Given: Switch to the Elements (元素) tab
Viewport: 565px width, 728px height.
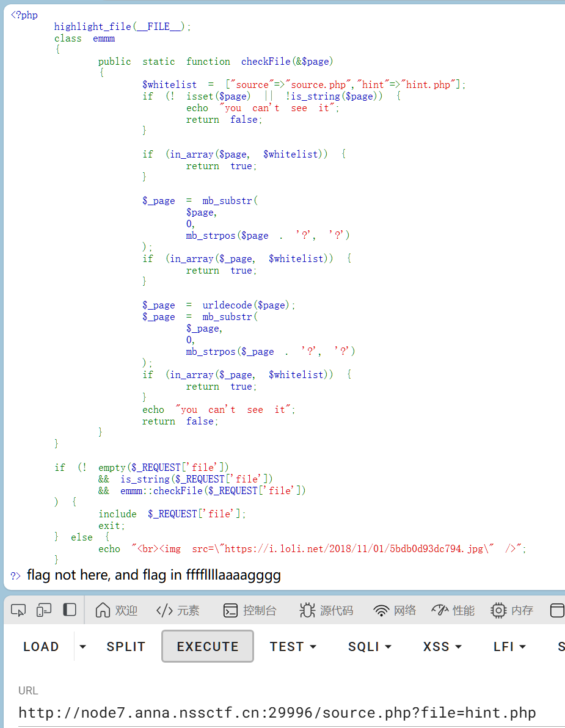Looking at the screenshot, I should (178, 610).
